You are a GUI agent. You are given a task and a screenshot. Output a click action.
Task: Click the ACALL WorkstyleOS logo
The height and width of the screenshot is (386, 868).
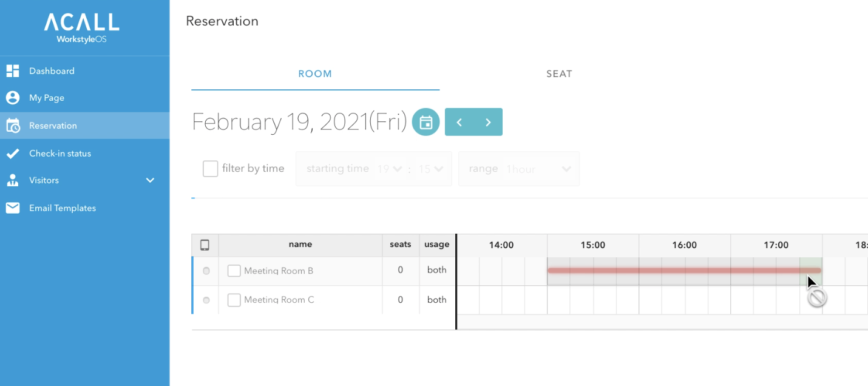tap(81, 28)
